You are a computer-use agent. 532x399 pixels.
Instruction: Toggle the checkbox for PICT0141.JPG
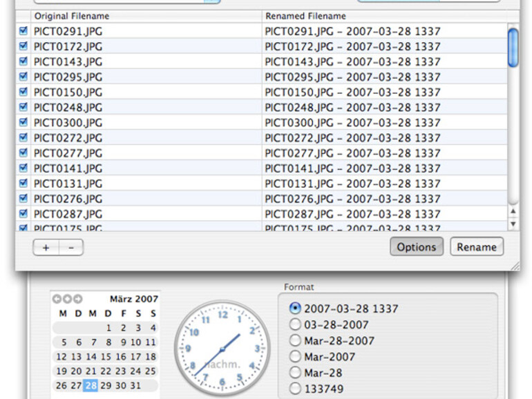click(23, 168)
